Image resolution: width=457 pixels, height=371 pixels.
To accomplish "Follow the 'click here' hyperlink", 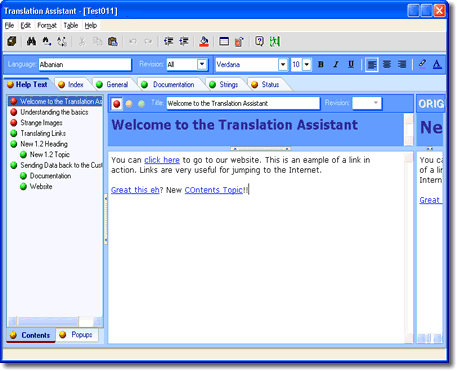I will click(x=162, y=160).
